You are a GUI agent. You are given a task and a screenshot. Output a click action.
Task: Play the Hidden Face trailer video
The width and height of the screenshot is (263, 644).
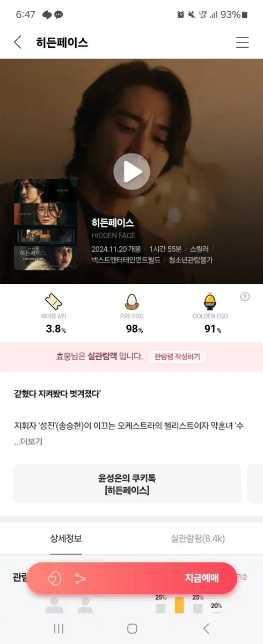coord(131,172)
